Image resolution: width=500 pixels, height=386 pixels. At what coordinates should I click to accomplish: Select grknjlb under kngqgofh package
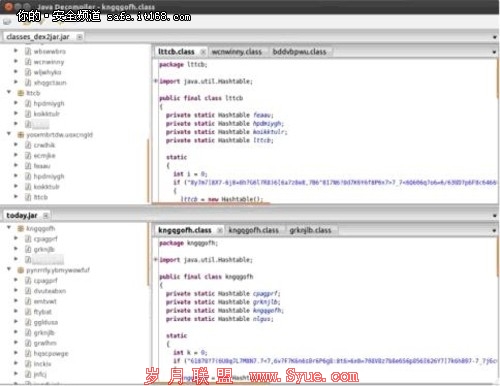click(x=44, y=249)
